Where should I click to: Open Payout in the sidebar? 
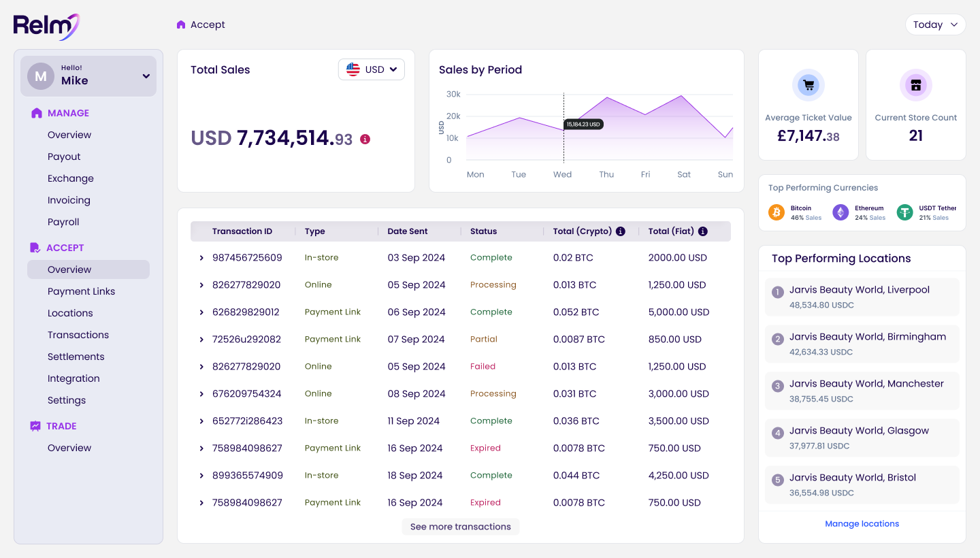pos(64,157)
